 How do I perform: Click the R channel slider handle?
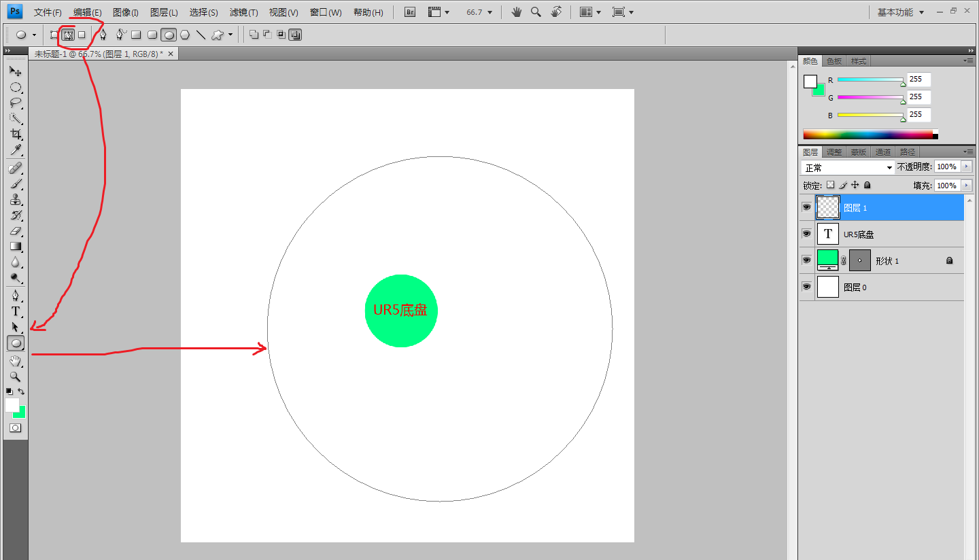[904, 84]
